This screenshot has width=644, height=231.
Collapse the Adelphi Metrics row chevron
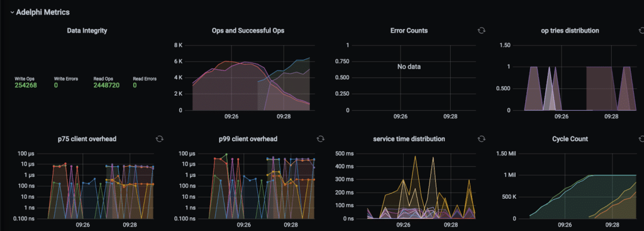pos(13,13)
